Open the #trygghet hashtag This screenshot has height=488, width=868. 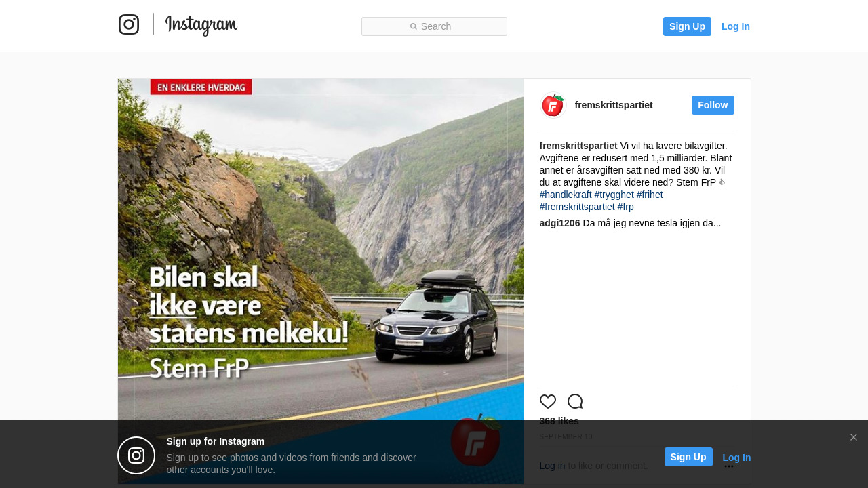click(614, 195)
